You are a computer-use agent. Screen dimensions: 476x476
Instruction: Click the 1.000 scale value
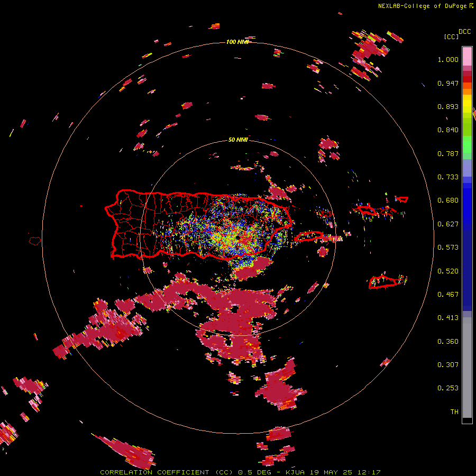[x=448, y=59]
